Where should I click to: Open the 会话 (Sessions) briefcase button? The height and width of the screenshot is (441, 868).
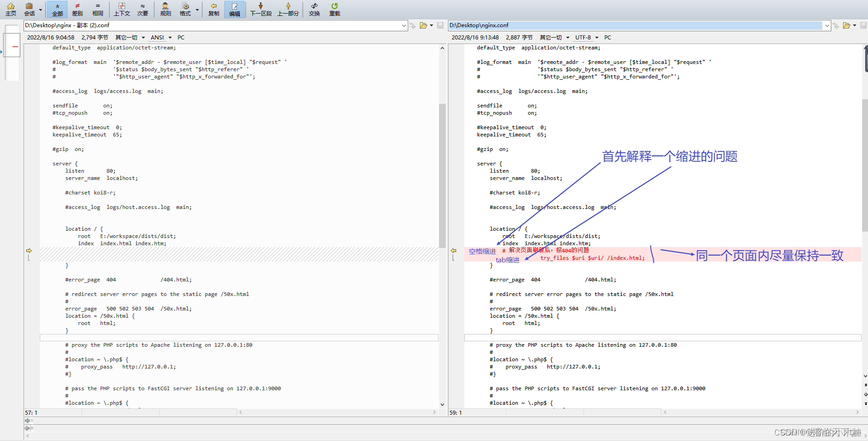[x=29, y=9]
